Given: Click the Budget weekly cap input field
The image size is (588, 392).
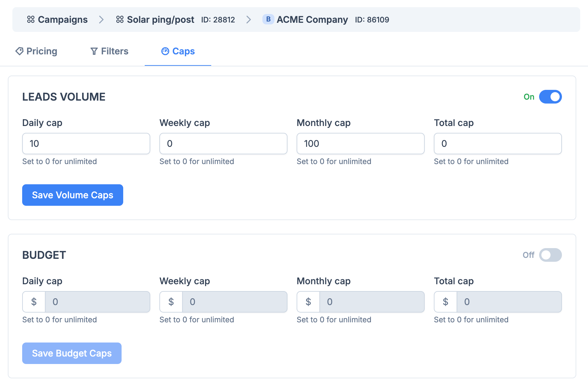Looking at the screenshot, I should point(234,302).
